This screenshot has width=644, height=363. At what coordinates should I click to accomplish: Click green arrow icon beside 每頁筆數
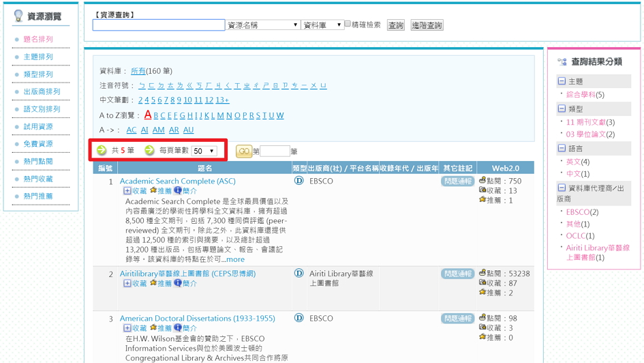click(149, 151)
